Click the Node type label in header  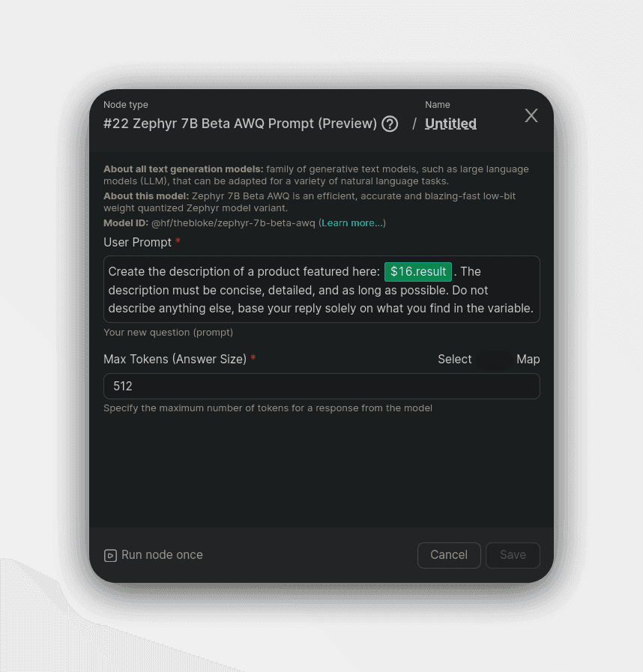pyautogui.click(x=126, y=105)
